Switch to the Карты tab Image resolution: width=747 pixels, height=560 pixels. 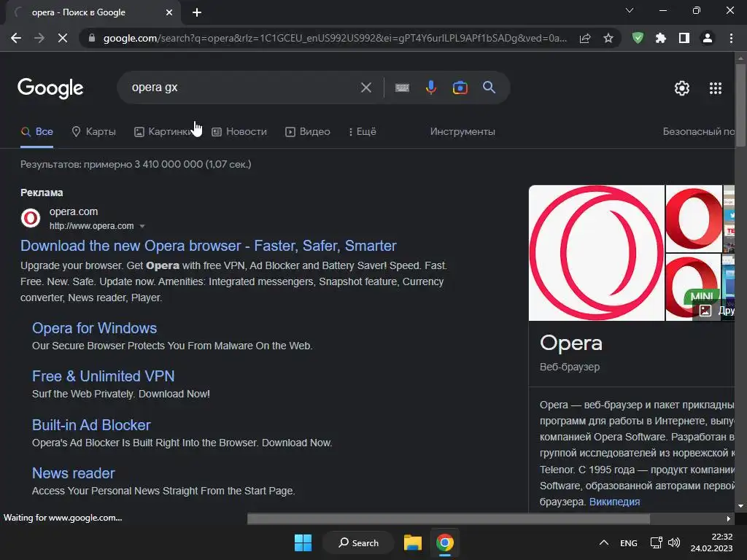[93, 132]
